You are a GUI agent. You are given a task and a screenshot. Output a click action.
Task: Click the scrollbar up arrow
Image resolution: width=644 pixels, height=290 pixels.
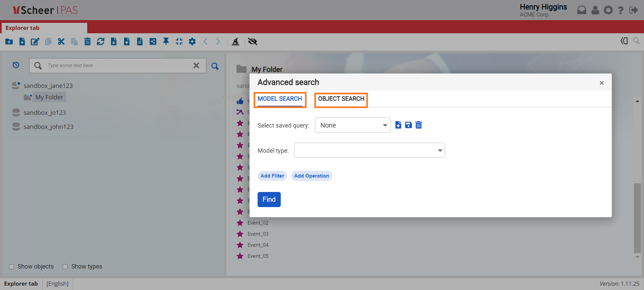637,101
